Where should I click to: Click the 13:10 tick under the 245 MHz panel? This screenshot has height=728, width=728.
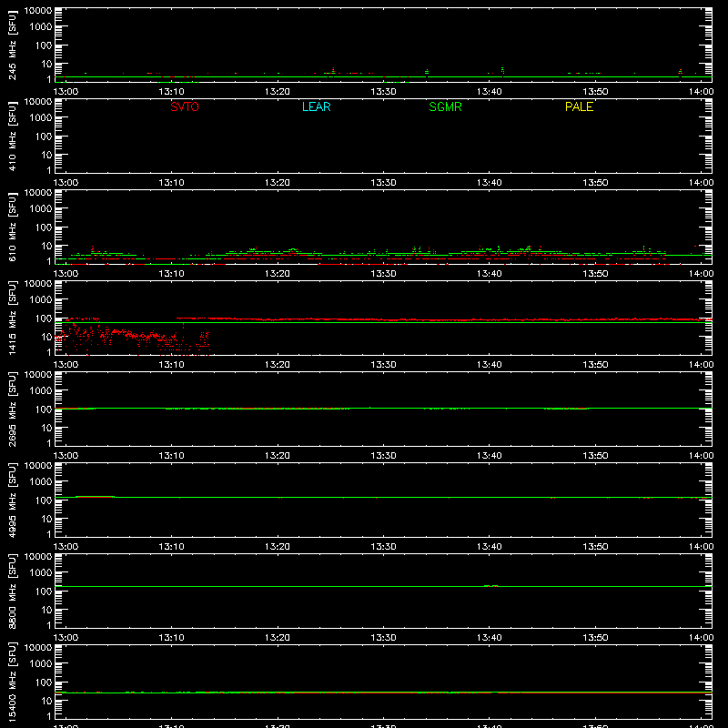point(172,92)
